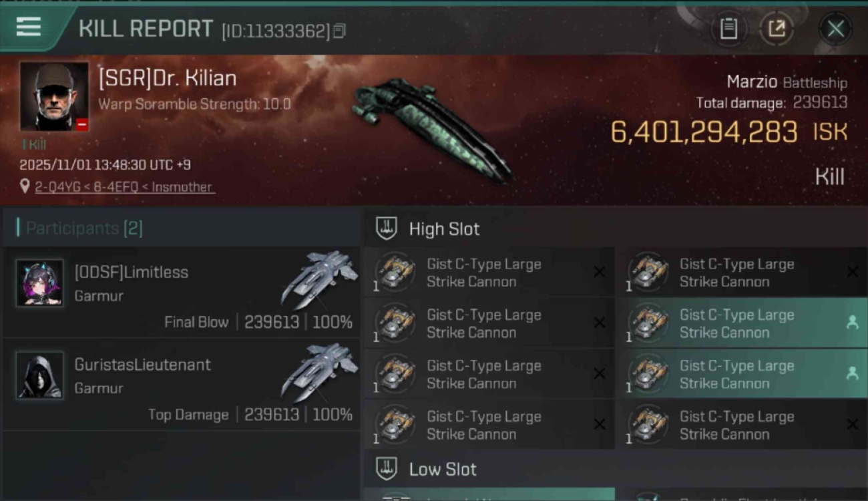Screen dimensions: 868x501
Task: Open GuristasLieutenant hooded portrait
Action: click(x=40, y=375)
